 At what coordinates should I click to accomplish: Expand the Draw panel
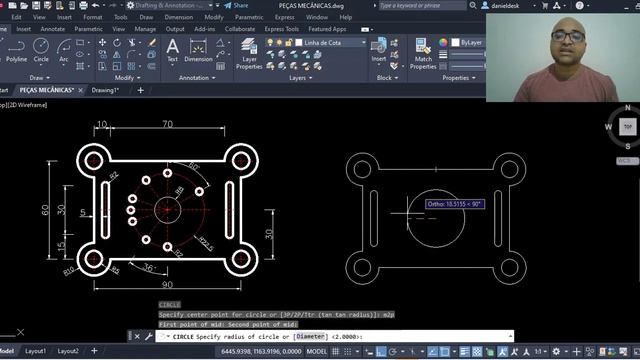point(40,78)
